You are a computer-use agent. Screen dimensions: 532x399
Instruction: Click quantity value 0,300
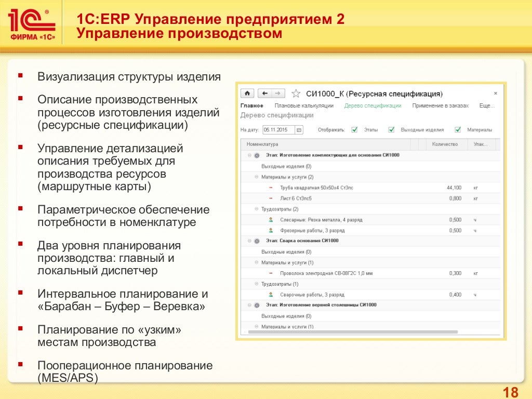tap(455, 273)
